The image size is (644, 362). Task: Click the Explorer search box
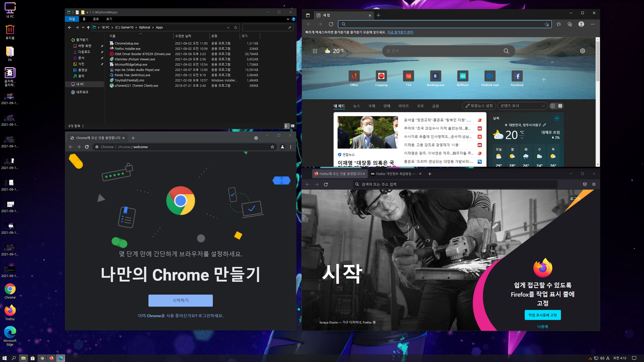click(267, 27)
